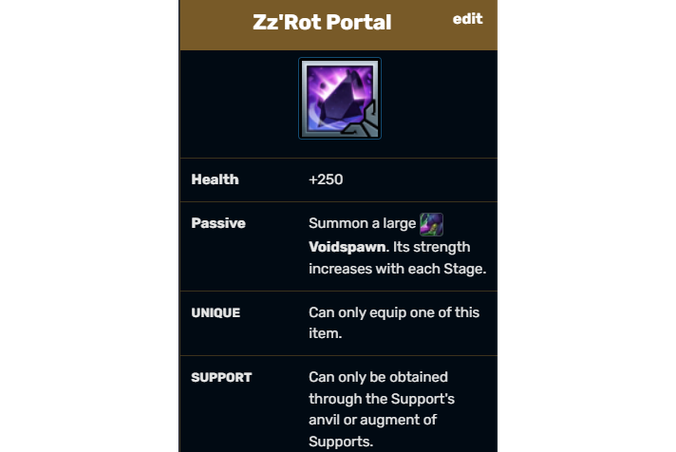Follow the bold Voidspawn link
Screen dimensions: 676x452
coord(349,247)
